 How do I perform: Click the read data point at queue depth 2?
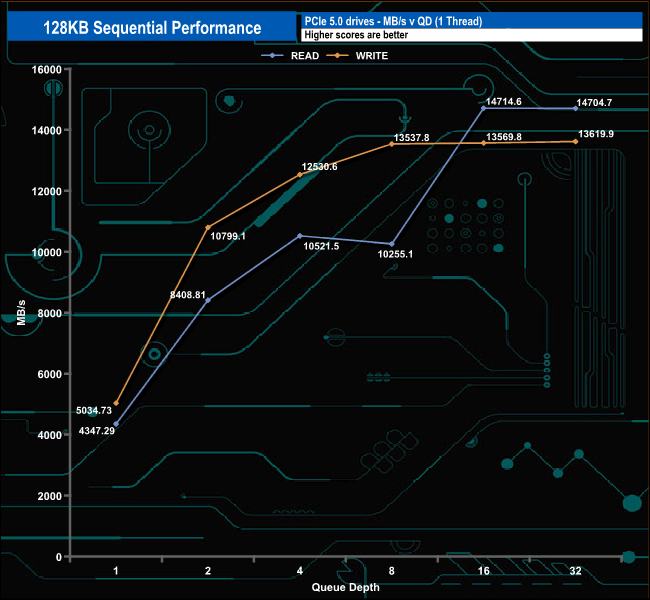208,300
